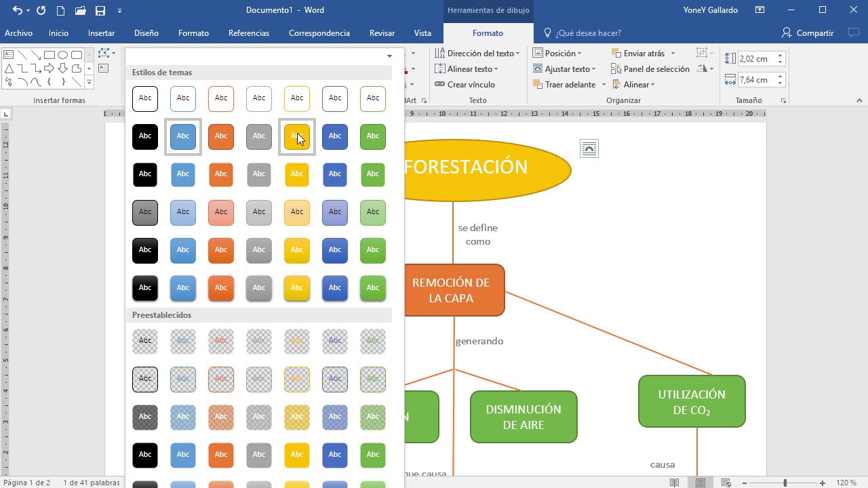Open the Customize Quick Access Toolbar arrow

tap(120, 10)
